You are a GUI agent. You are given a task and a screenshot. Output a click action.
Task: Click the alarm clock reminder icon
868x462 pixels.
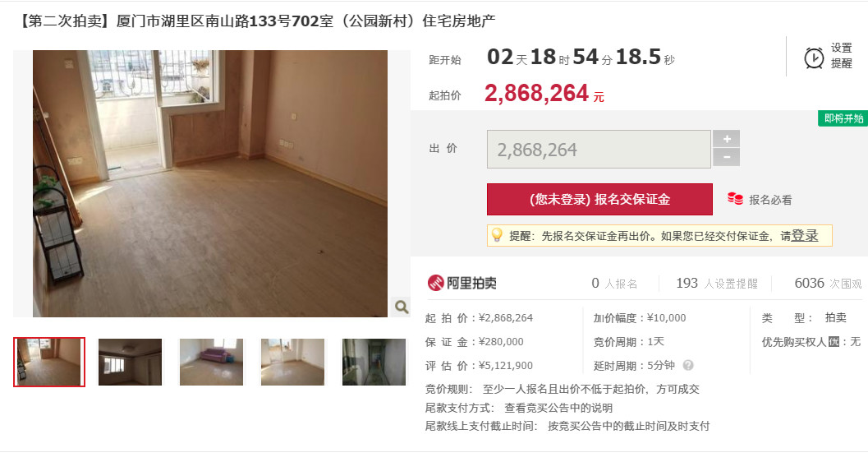(x=814, y=58)
